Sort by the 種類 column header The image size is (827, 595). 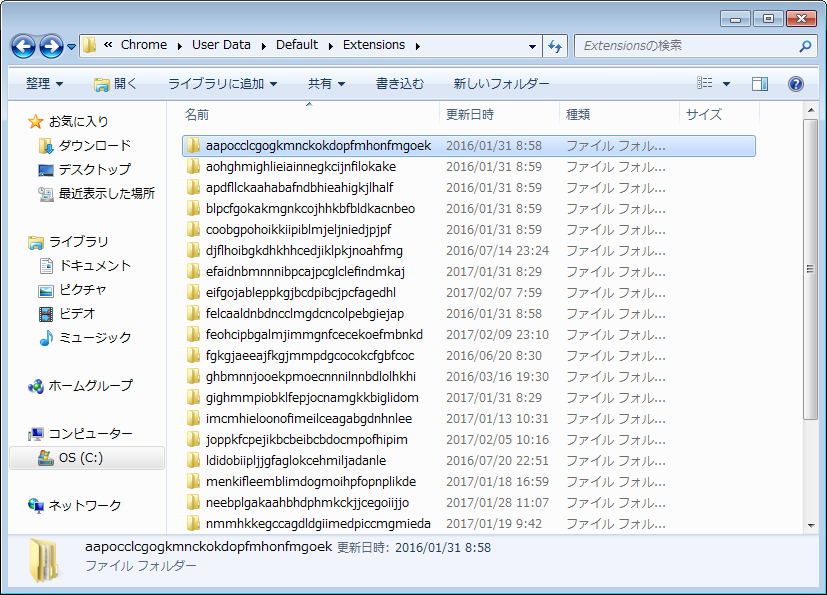pyautogui.click(x=578, y=114)
